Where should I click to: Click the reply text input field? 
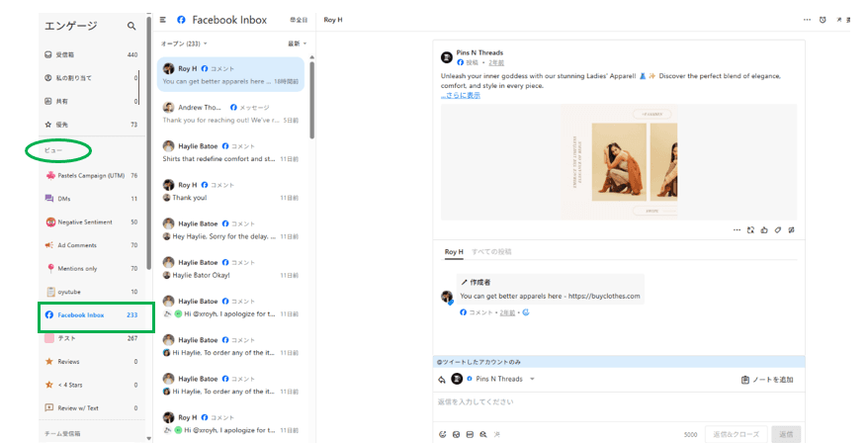tap(613, 402)
